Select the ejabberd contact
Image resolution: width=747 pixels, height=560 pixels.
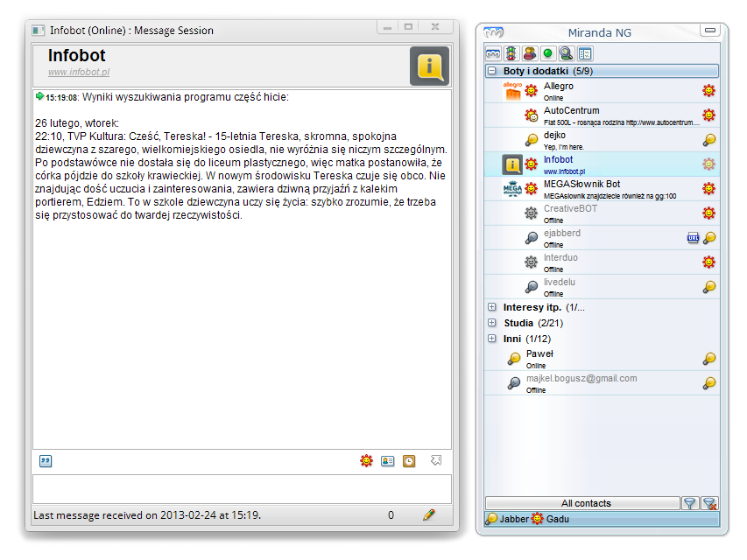pyautogui.click(x=603, y=238)
